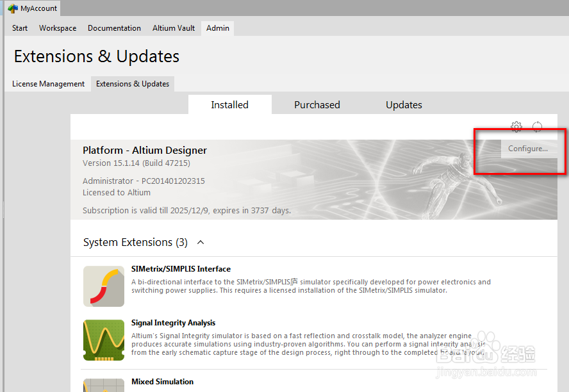The width and height of the screenshot is (569, 392).
Task: Open the Altium Vault tab
Action: [x=174, y=28]
